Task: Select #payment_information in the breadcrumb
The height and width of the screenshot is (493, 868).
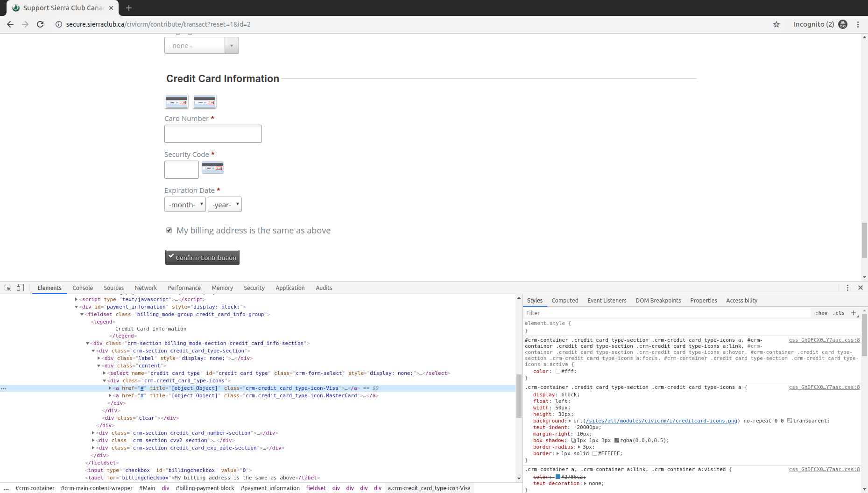Action: coord(270,488)
